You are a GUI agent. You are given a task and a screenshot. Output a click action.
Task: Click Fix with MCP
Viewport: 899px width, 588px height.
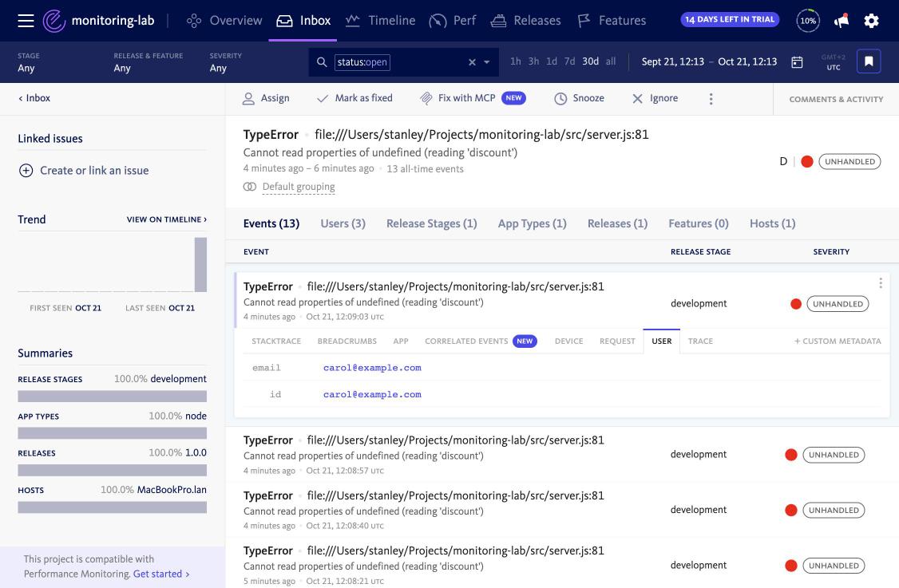coord(473,99)
